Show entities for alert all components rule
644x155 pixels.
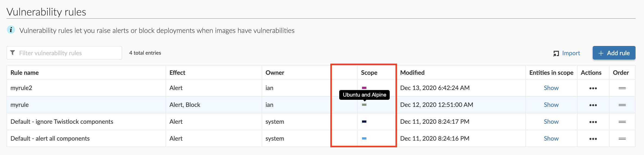click(551, 138)
